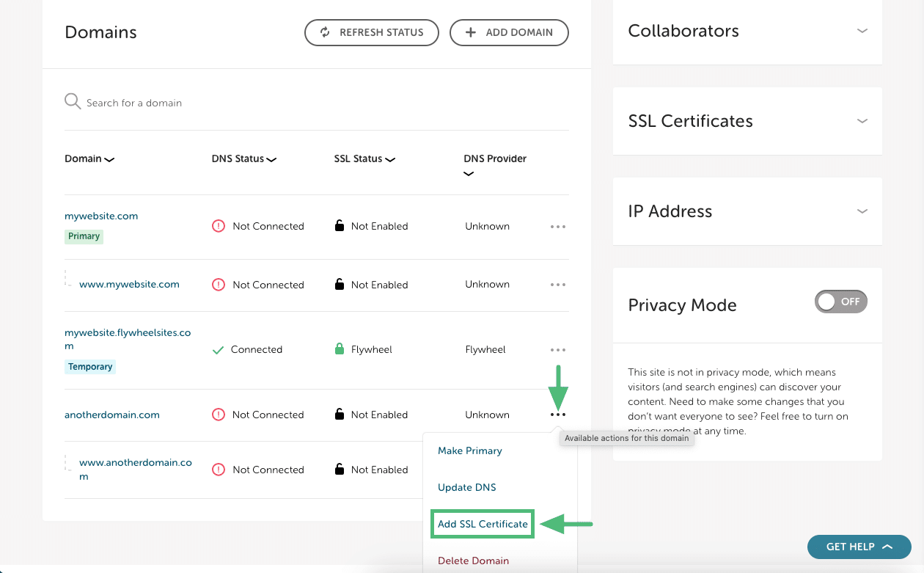This screenshot has height=573, width=924.
Task: Choose Delete Domain from the actions menu
Action: click(473, 561)
